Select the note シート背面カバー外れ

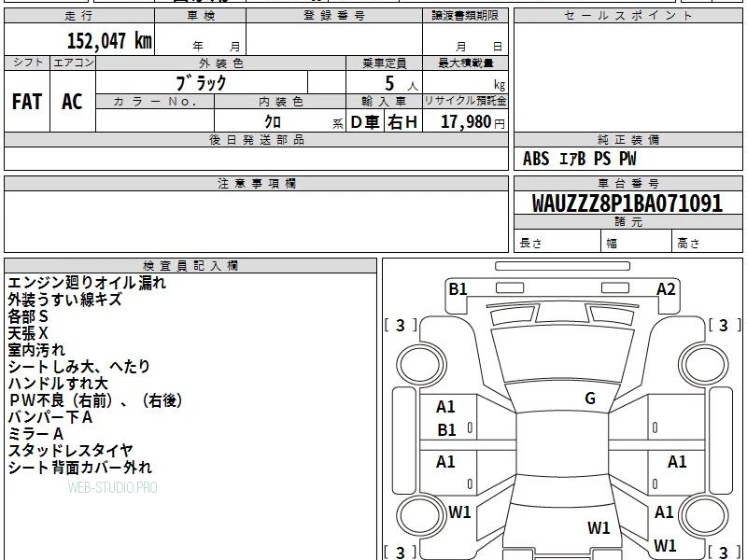point(79,468)
